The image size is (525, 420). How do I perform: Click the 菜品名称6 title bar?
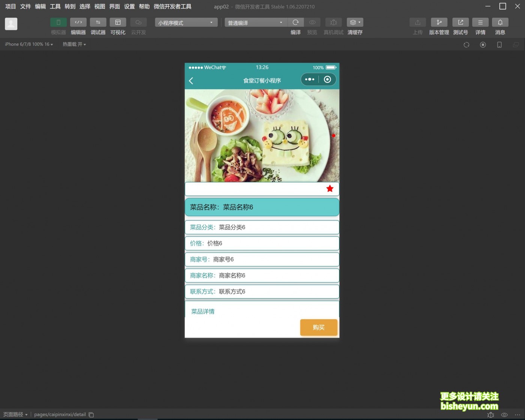pyautogui.click(x=262, y=207)
